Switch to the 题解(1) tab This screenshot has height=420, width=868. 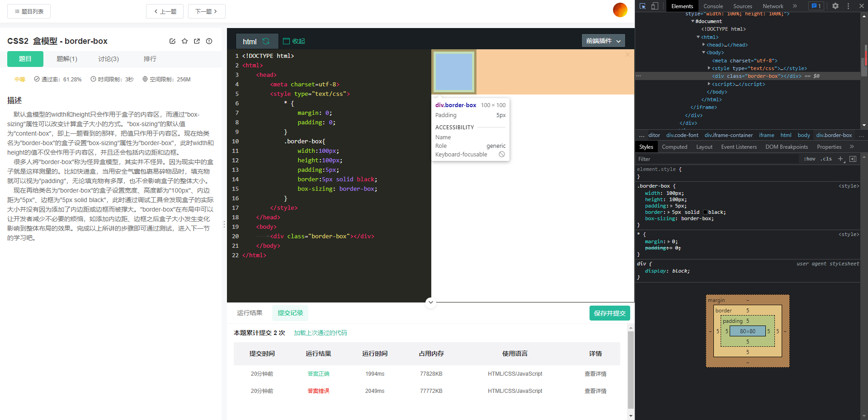67,59
